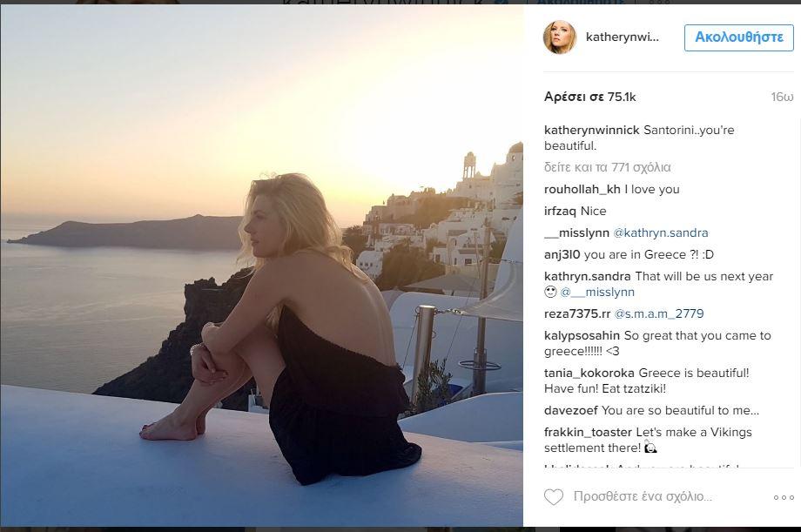Click the @kathryn.sandra mention link

[x=661, y=232]
